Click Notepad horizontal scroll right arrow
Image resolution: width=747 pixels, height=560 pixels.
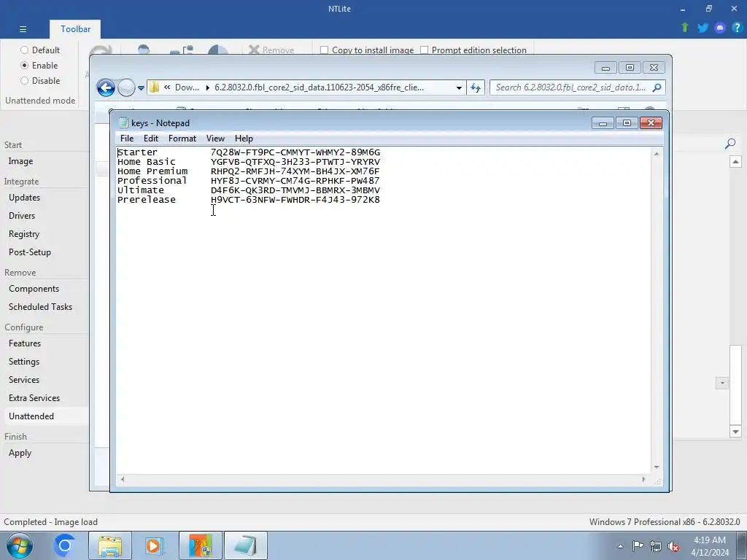click(x=643, y=480)
